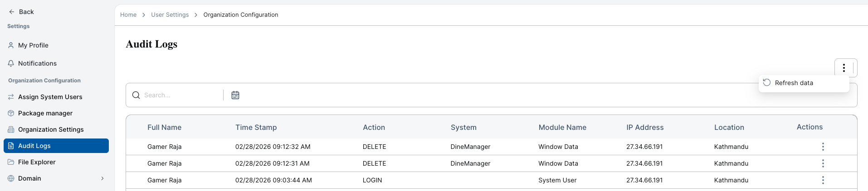This screenshot has width=868, height=191.
Task: Click the Audit Logs page heading
Action: (x=151, y=44)
